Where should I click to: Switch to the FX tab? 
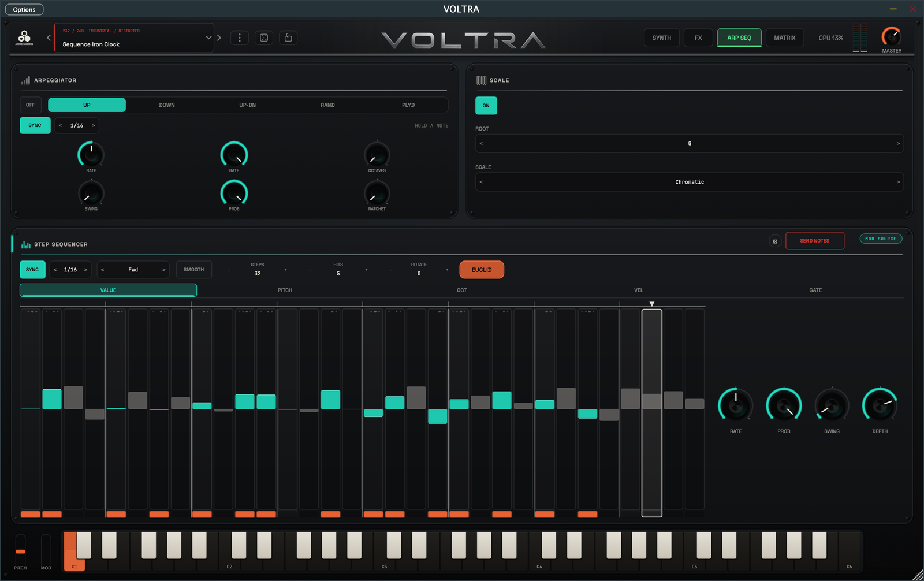tap(698, 38)
